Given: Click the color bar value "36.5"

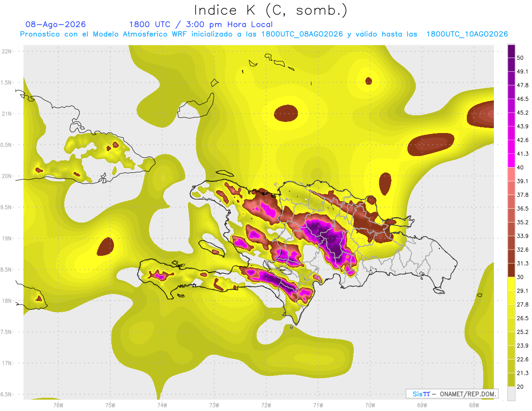Looking at the screenshot, I should (523, 208).
